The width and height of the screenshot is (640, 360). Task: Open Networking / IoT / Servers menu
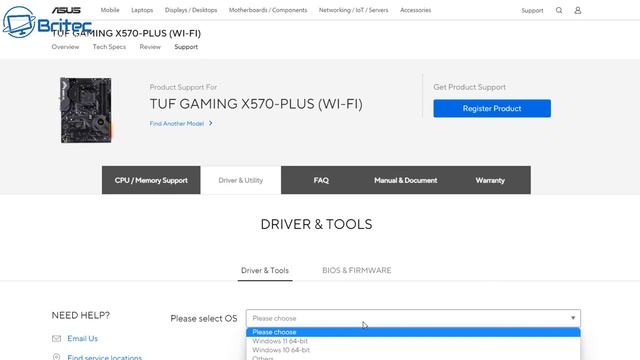click(353, 10)
